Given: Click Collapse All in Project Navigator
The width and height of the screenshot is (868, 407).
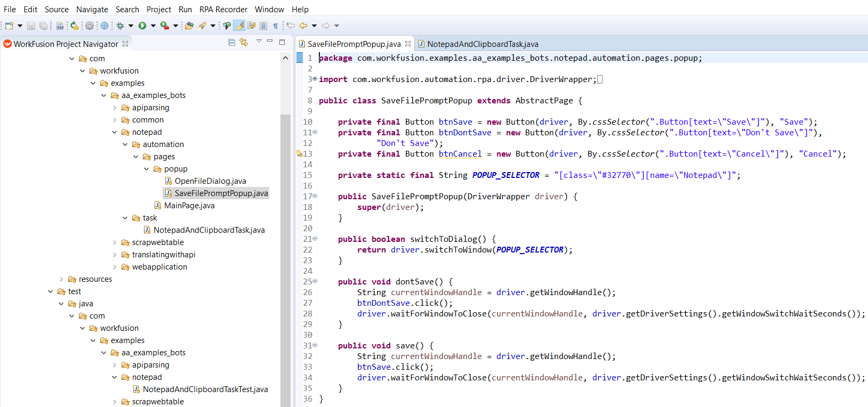Looking at the screenshot, I should coord(231,43).
